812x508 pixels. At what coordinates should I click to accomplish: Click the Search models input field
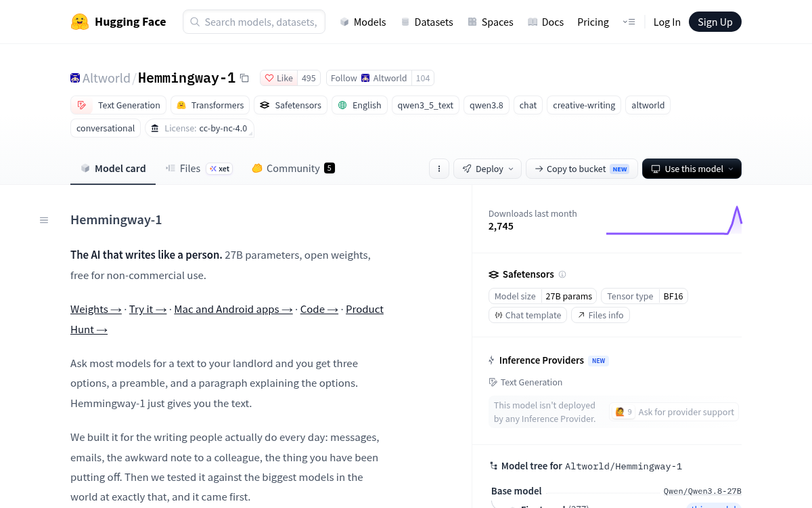tap(254, 22)
